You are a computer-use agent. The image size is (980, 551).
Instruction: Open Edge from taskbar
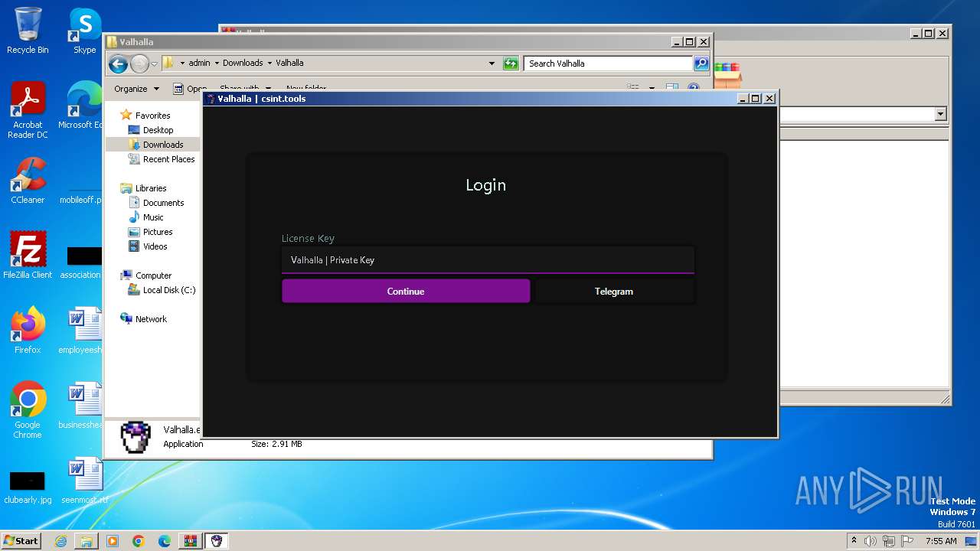(x=165, y=541)
